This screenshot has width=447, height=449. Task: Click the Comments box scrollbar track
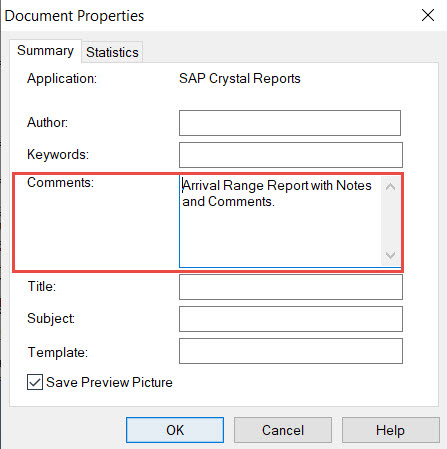pyautogui.click(x=390, y=221)
